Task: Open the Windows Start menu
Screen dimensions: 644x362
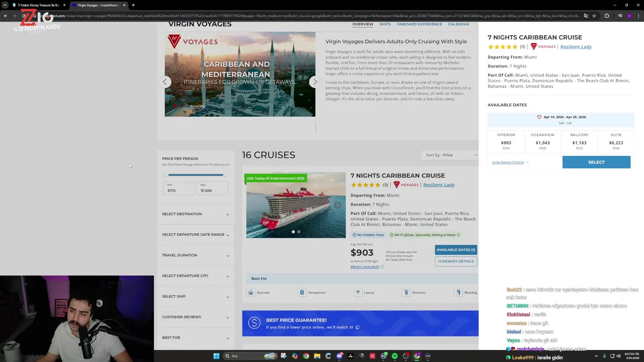Action: pos(216,356)
